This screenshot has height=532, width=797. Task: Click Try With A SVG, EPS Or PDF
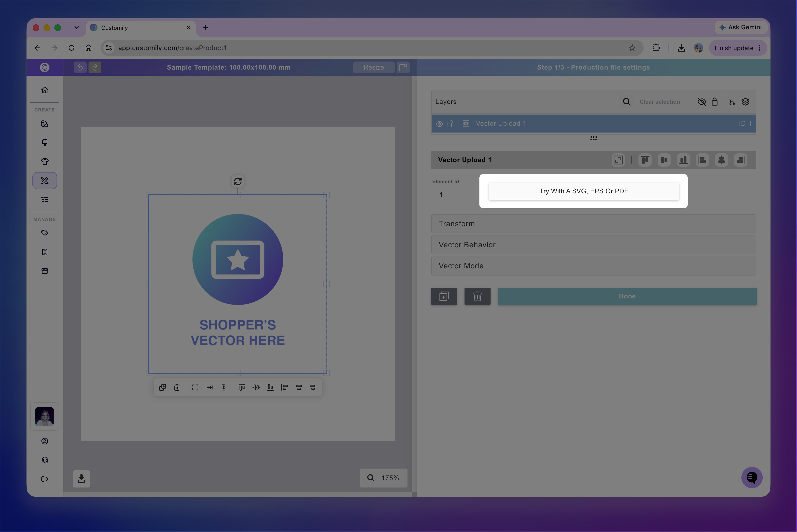584,191
